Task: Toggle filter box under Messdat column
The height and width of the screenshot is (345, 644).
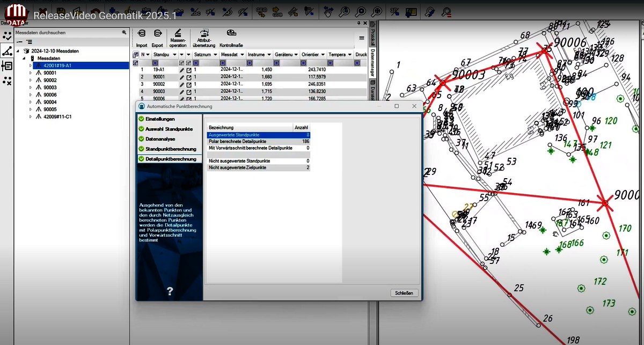Action: click(x=223, y=63)
